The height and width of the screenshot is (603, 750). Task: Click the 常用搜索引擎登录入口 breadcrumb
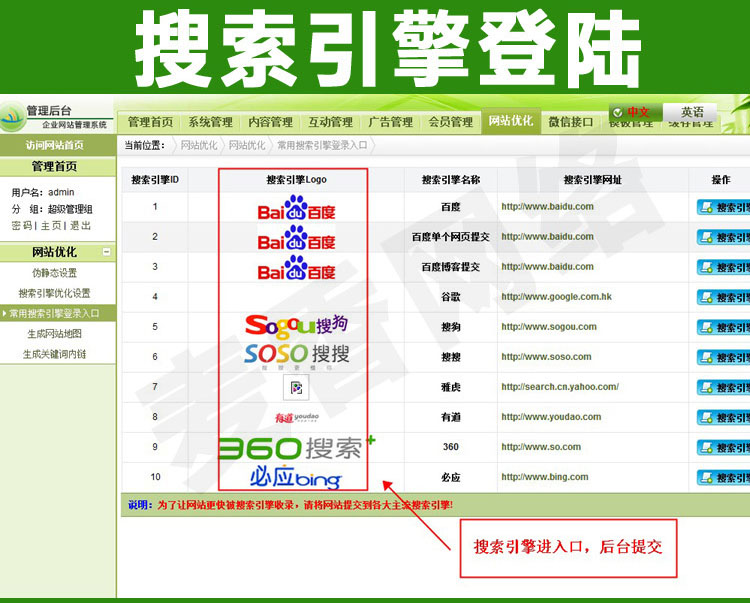click(322, 145)
